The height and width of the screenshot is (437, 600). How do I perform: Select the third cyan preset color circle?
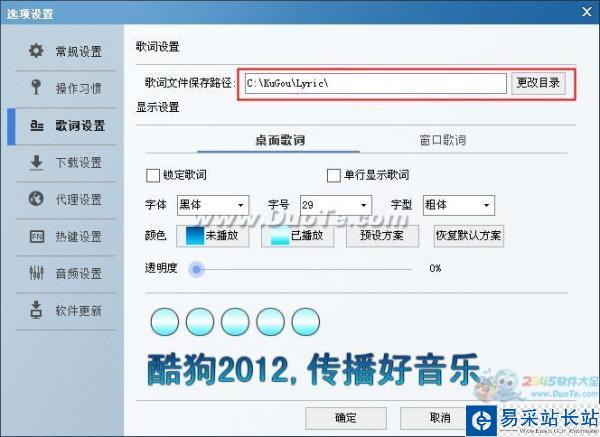tap(235, 322)
